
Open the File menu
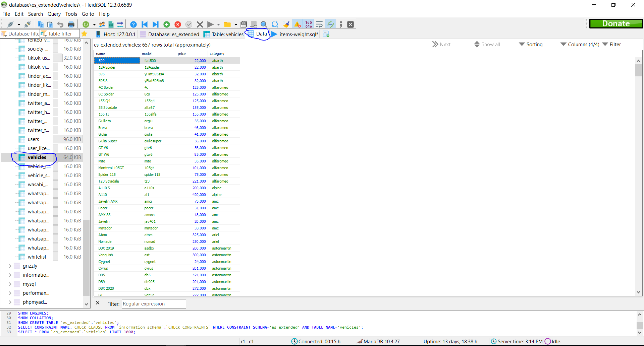[x=6, y=14]
